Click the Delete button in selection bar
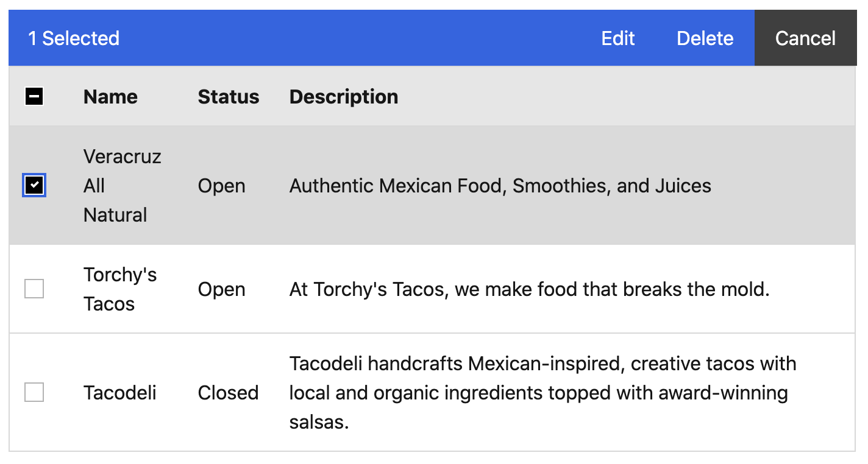 [x=705, y=38]
